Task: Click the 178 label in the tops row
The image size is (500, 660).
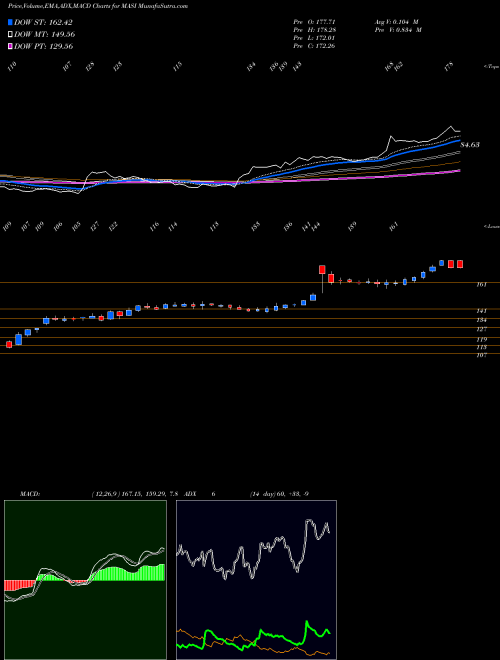Action: [x=449, y=66]
